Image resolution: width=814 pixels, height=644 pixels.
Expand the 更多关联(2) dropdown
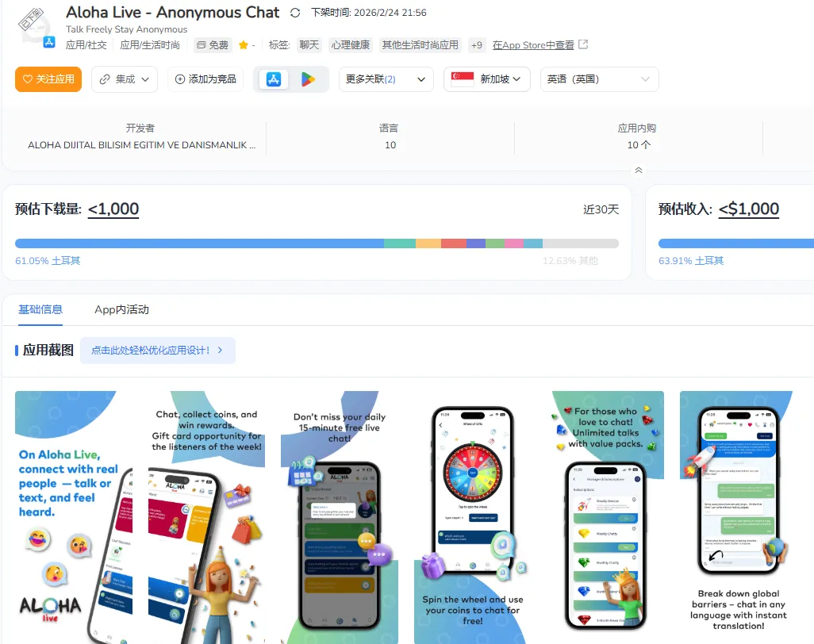click(386, 79)
